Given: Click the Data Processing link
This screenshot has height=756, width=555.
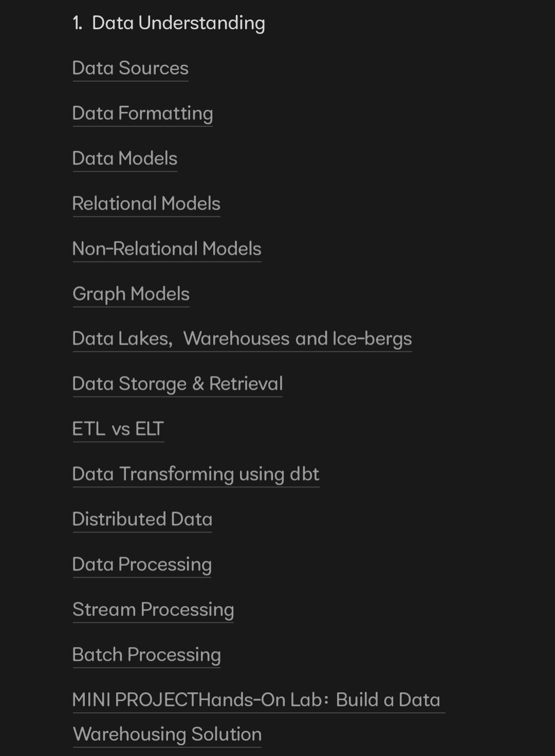Looking at the screenshot, I should click(142, 564).
